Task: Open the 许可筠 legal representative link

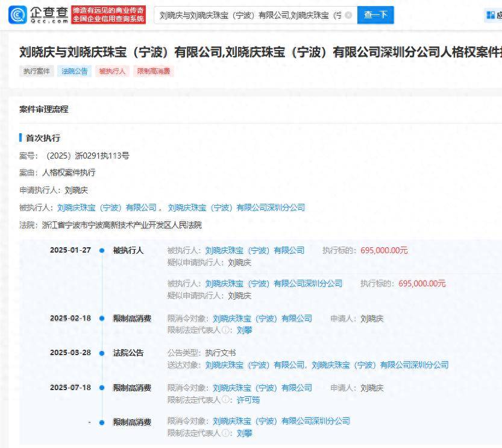Action: pyautogui.click(x=248, y=400)
